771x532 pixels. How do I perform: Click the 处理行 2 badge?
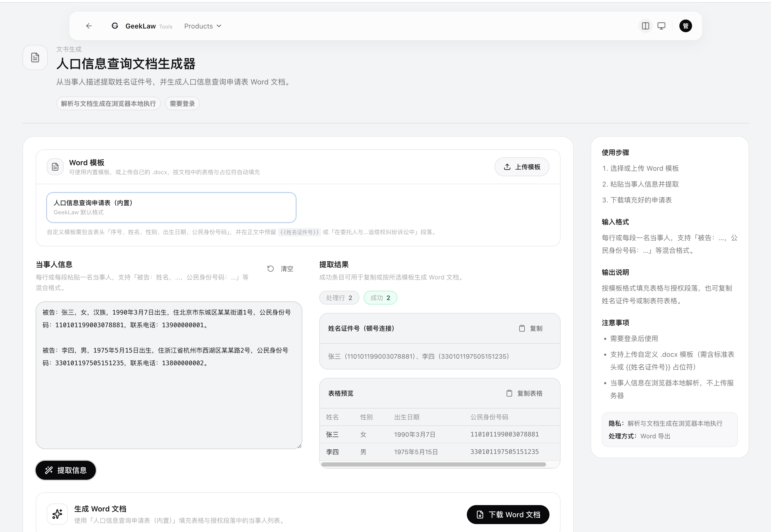(x=339, y=298)
